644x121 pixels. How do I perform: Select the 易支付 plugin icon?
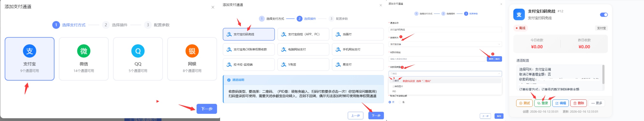coord(338,65)
